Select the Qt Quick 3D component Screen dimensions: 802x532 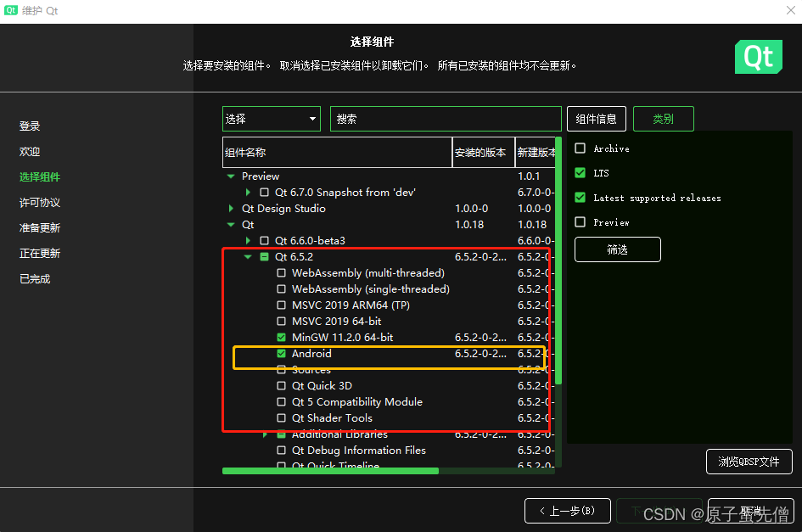(281, 385)
